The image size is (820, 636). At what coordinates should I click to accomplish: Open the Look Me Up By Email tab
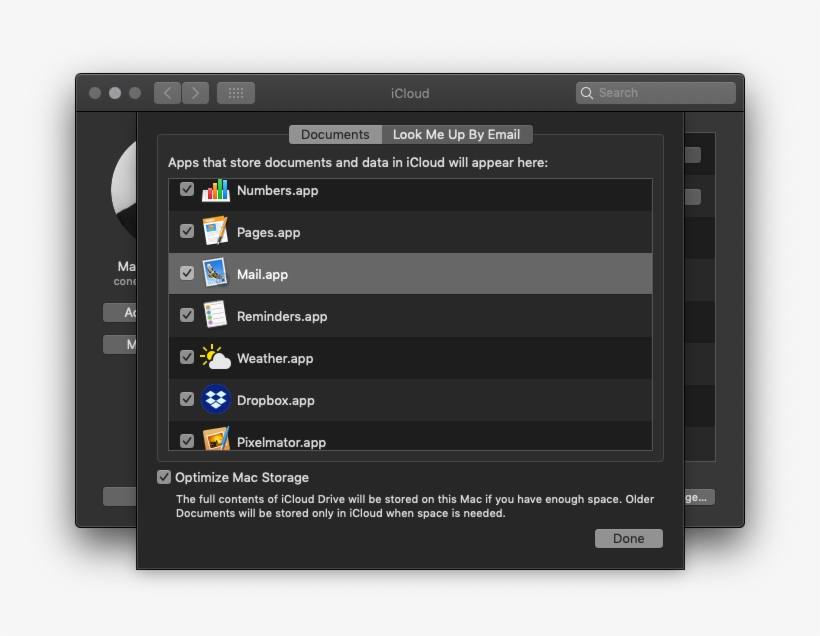click(456, 134)
